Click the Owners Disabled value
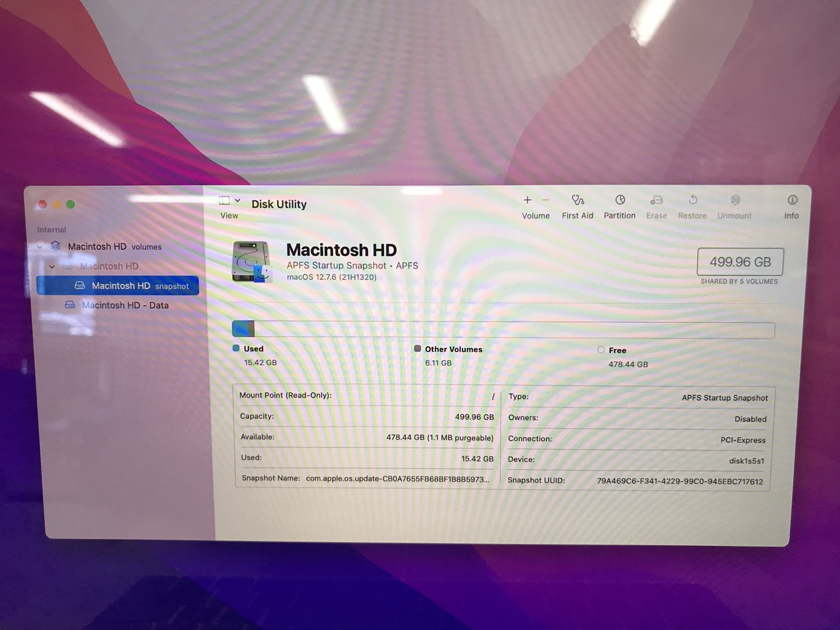The image size is (840, 630). 751,419
